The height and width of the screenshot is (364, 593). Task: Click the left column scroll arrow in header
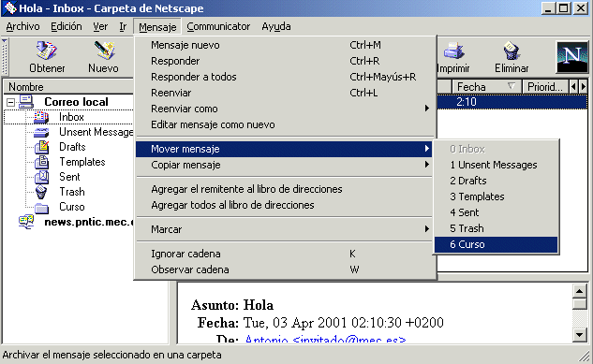tap(573, 87)
